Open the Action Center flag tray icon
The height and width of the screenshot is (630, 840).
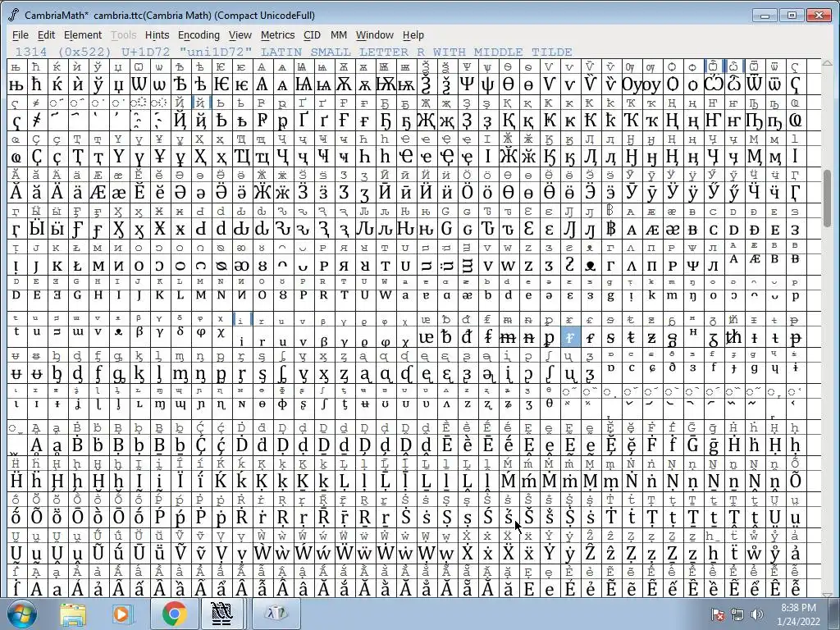(x=718, y=614)
